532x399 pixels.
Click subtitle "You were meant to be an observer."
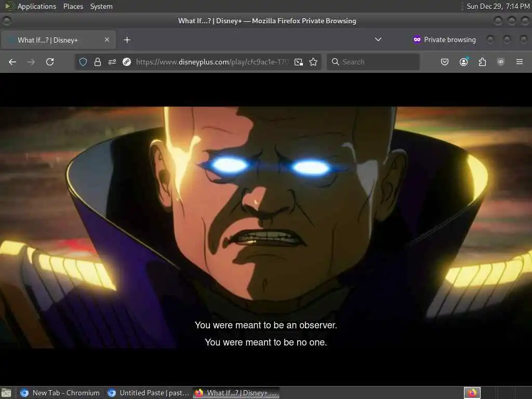point(265,325)
